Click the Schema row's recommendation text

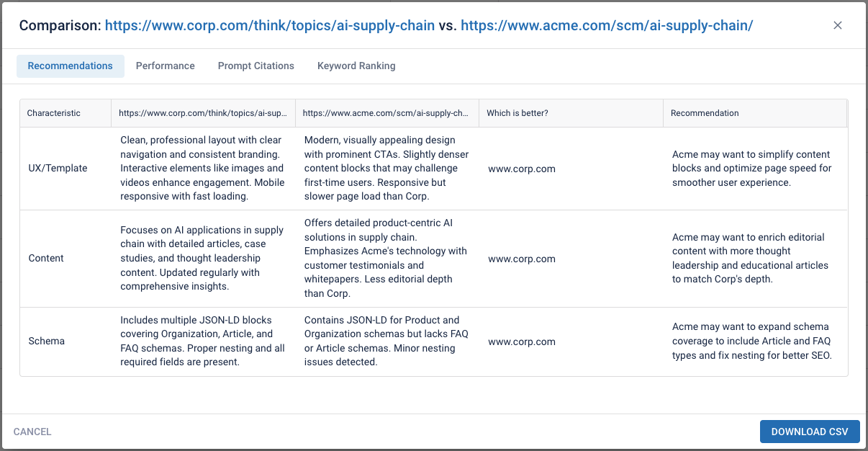[x=751, y=341]
